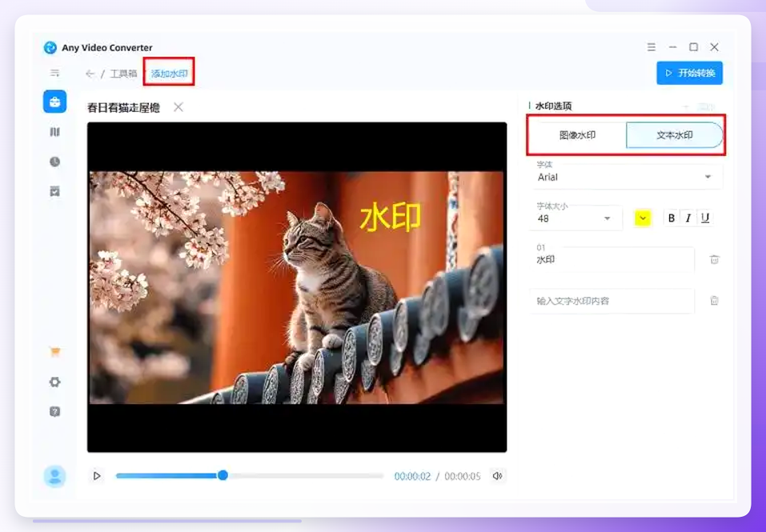Screen dimensions: 766x532
Task: Open the task list icon in sidebar
Action: point(54,191)
